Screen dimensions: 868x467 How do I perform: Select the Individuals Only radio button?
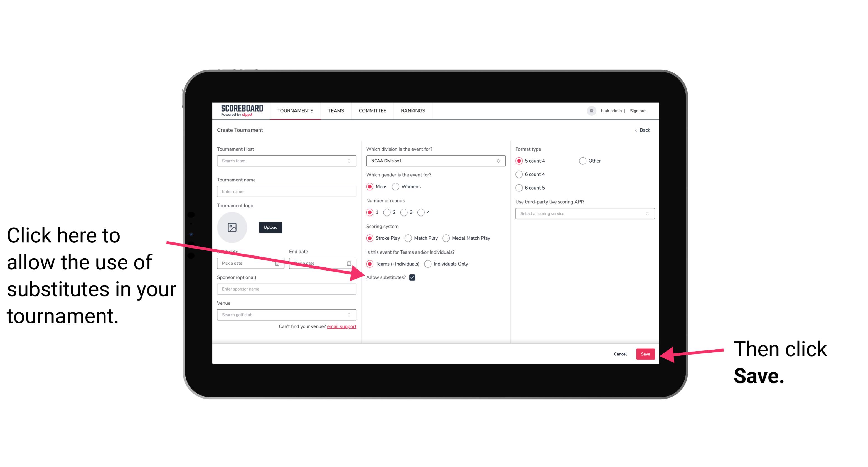(x=428, y=264)
